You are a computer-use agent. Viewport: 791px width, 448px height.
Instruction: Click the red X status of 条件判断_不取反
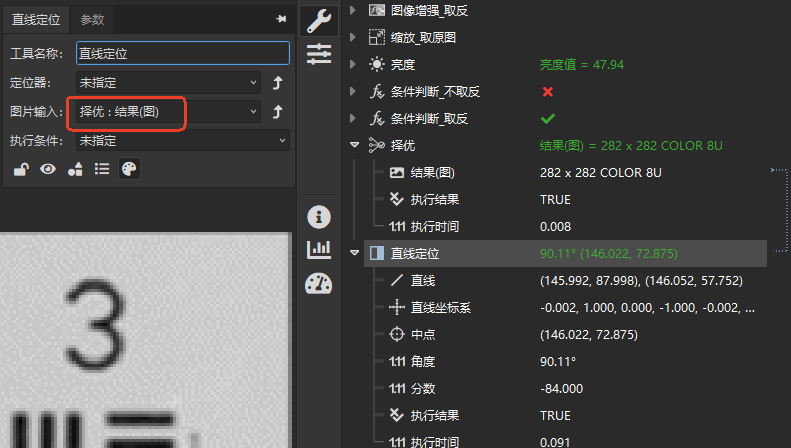(548, 91)
